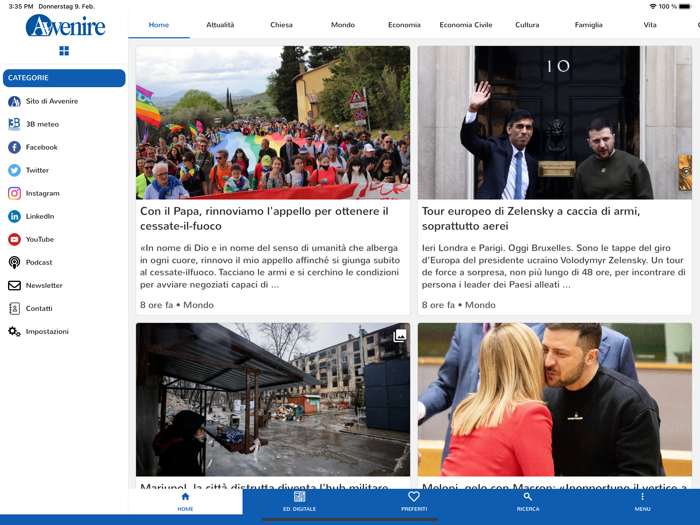Read excerpt starting 'Ieri Londra e Parigi'
700x525 pixels.
pos(554,266)
